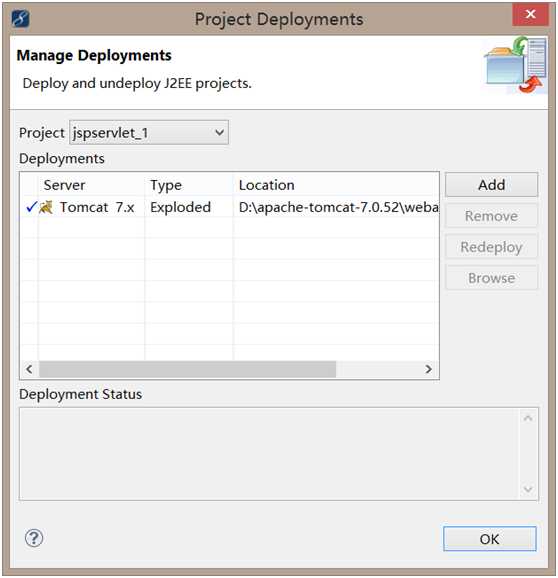Click the deployments horizontal scrollbar thumb
Screen dimensions: 558x578
click(x=188, y=369)
